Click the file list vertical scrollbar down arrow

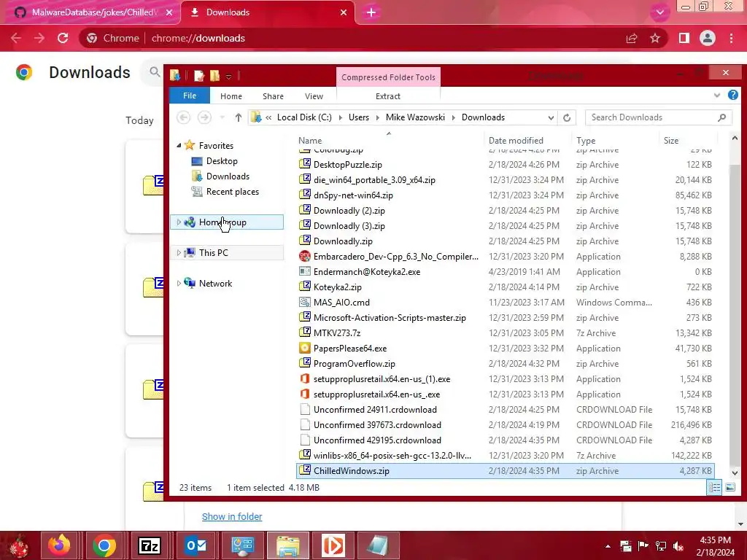point(735,472)
